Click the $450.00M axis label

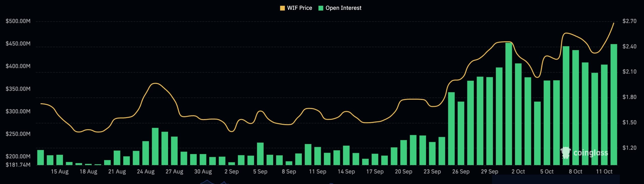coord(18,44)
